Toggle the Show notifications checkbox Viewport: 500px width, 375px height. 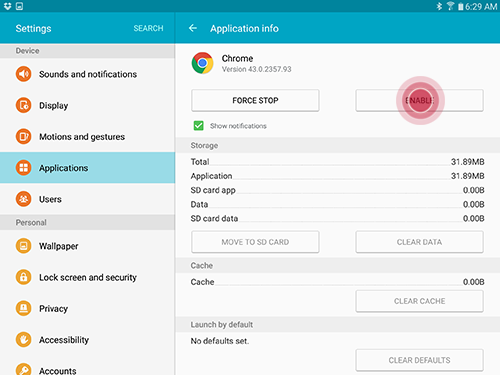click(198, 126)
